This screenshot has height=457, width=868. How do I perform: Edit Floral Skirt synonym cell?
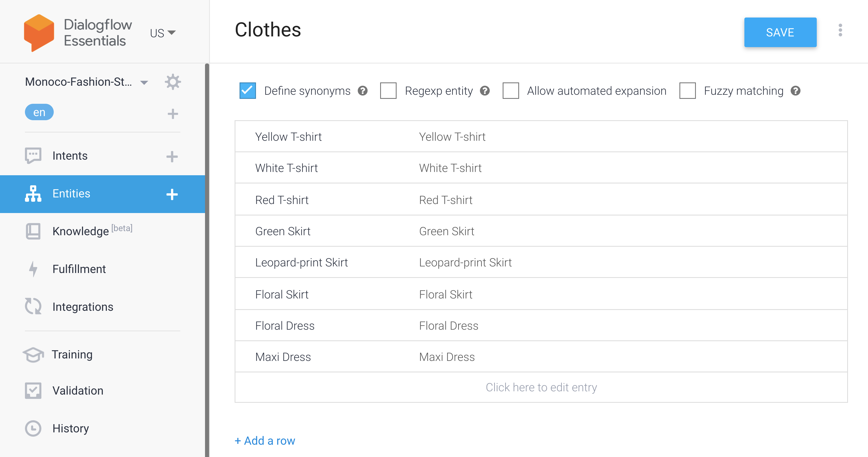445,294
